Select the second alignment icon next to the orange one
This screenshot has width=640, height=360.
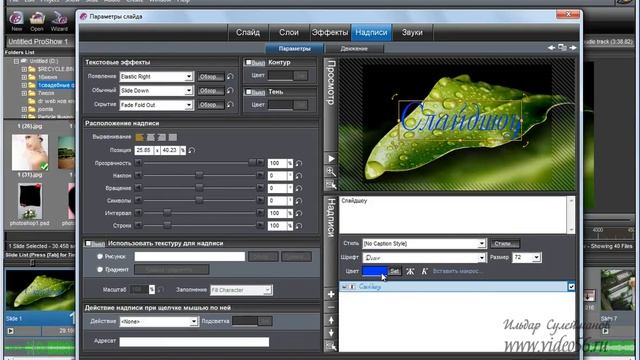(x=151, y=137)
